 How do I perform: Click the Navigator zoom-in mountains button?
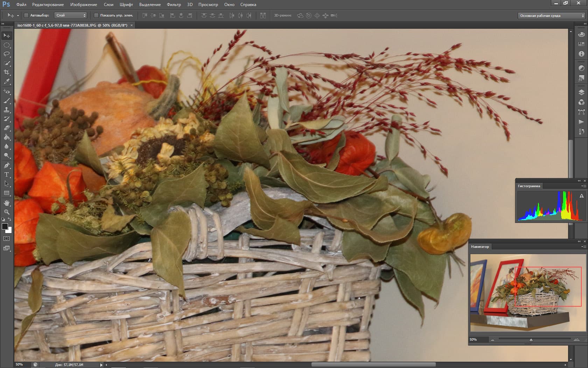[x=576, y=340]
